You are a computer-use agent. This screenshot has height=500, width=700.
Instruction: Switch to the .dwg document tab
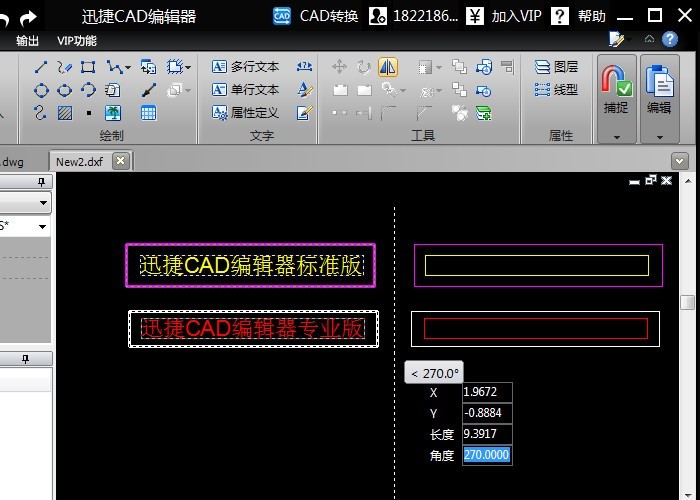pos(12,162)
